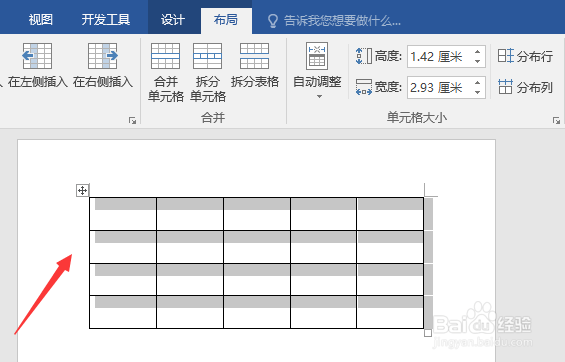
Task: Open the AutoFit (自动调整) dropdown
Action: (x=317, y=71)
